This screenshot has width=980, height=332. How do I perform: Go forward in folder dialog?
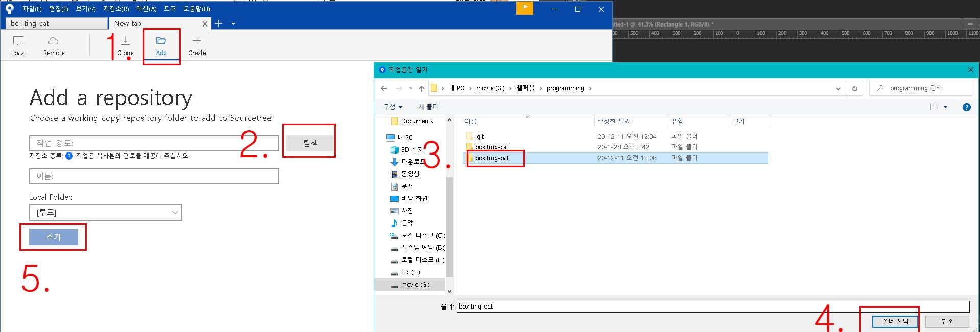coord(399,88)
